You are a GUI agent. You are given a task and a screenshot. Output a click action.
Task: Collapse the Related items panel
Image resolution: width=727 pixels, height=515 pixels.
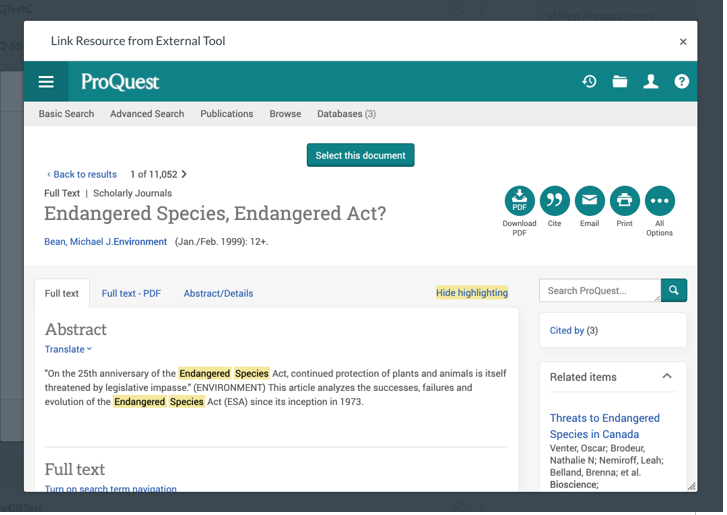click(x=667, y=377)
